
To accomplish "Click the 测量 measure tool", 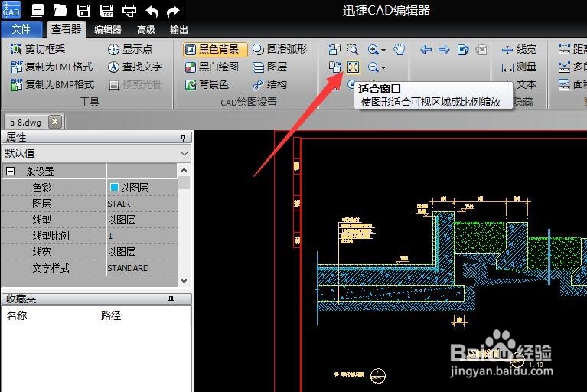I will (x=518, y=67).
